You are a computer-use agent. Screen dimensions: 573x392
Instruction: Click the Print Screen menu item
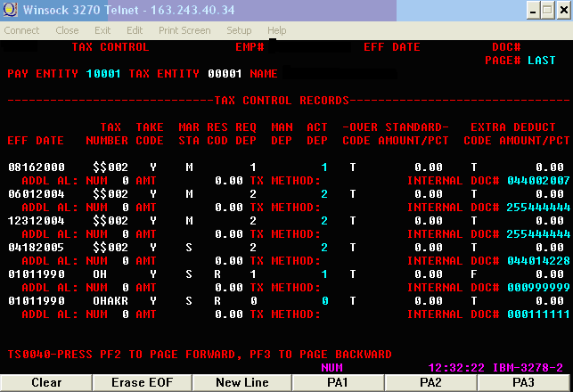[x=184, y=30]
